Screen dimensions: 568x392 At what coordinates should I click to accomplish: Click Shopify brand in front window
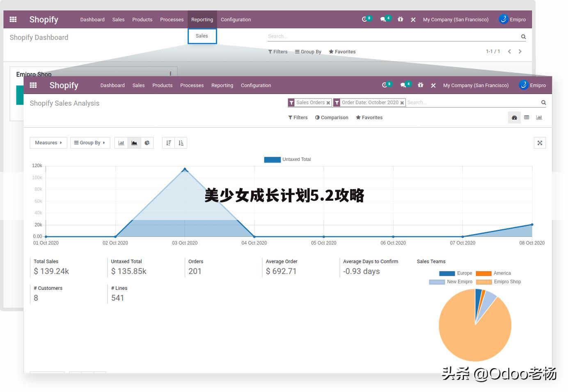pos(64,85)
